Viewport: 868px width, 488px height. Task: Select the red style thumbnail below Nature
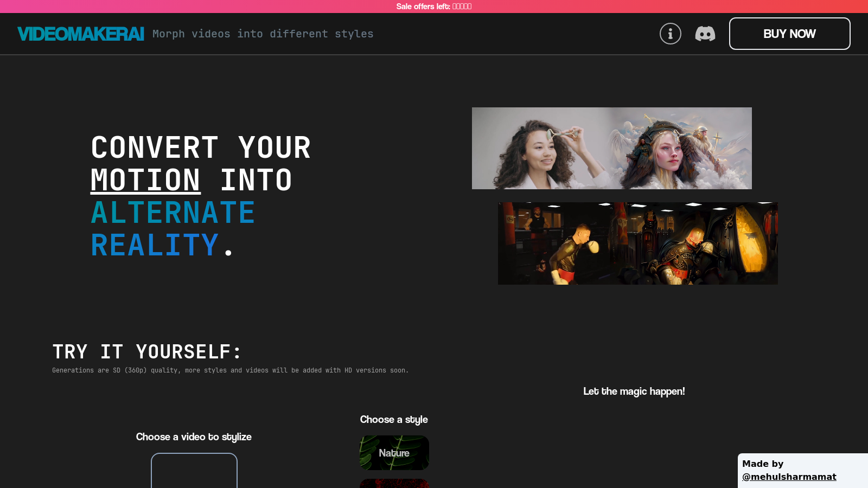(394, 483)
